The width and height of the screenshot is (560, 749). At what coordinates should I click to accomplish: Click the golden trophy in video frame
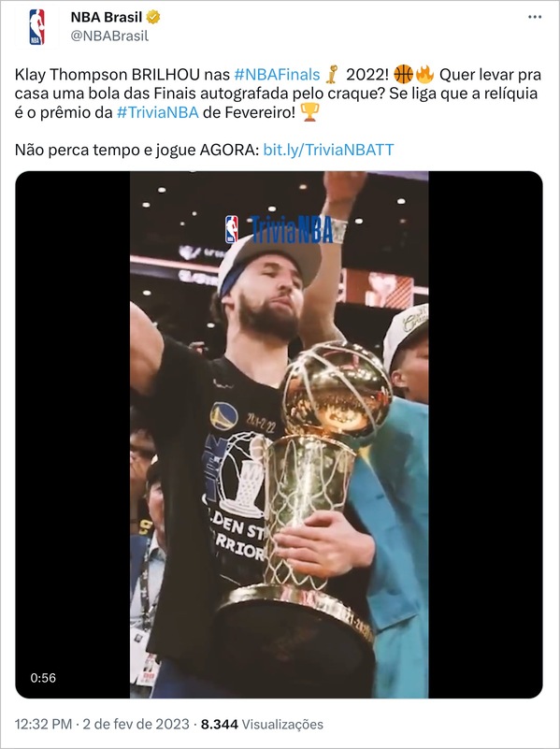(x=306, y=506)
